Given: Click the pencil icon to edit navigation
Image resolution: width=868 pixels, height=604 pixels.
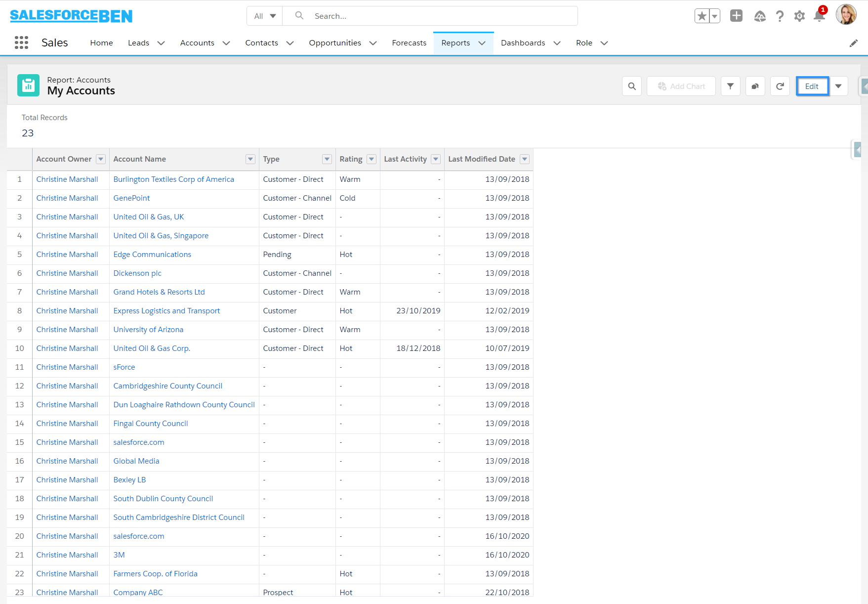Looking at the screenshot, I should (x=853, y=43).
